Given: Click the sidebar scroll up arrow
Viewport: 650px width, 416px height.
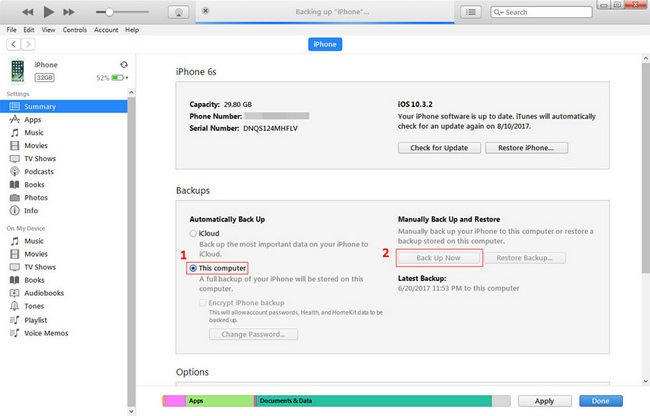Looking at the screenshot, I should 131,93.
